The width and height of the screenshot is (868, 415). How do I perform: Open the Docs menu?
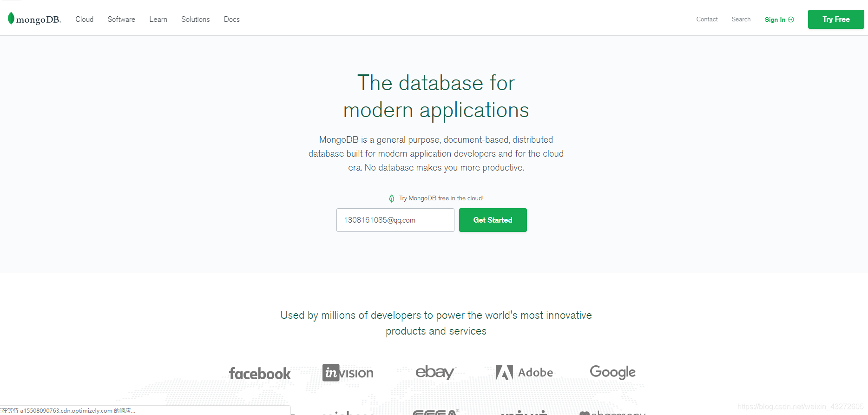coord(232,20)
